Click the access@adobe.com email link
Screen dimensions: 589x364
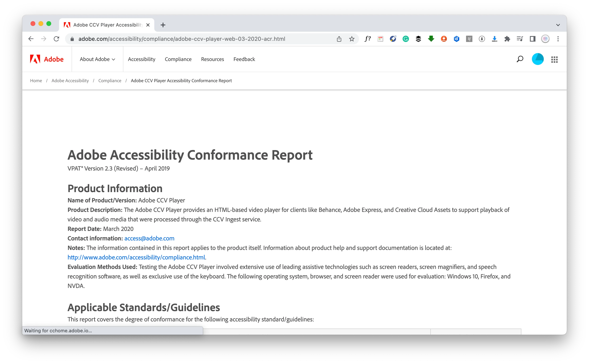[x=149, y=238]
